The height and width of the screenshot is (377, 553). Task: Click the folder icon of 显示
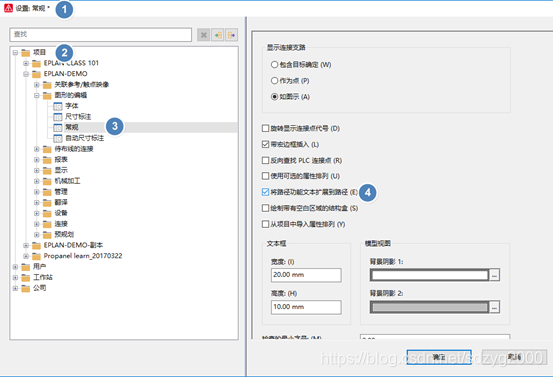tap(47, 171)
